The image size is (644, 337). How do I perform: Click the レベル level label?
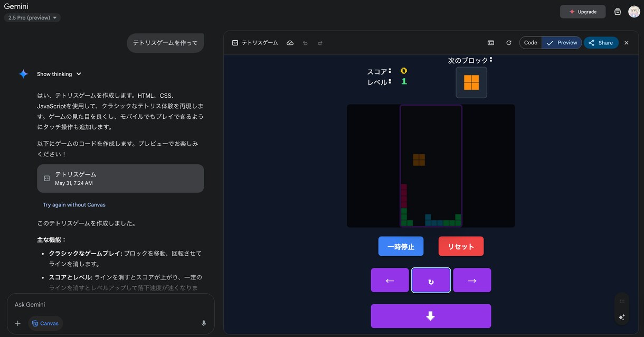(x=379, y=82)
